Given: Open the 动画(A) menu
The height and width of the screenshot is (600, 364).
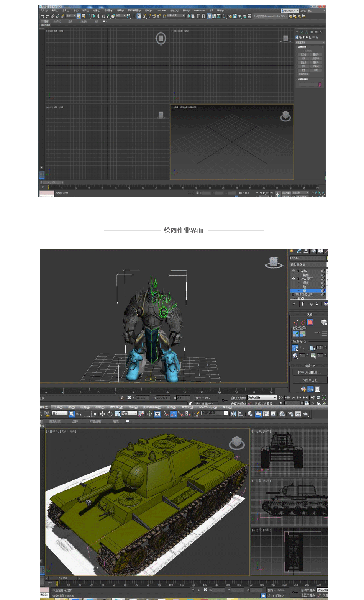Looking at the screenshot, I should pyautogui.click(x=133, y=407).
